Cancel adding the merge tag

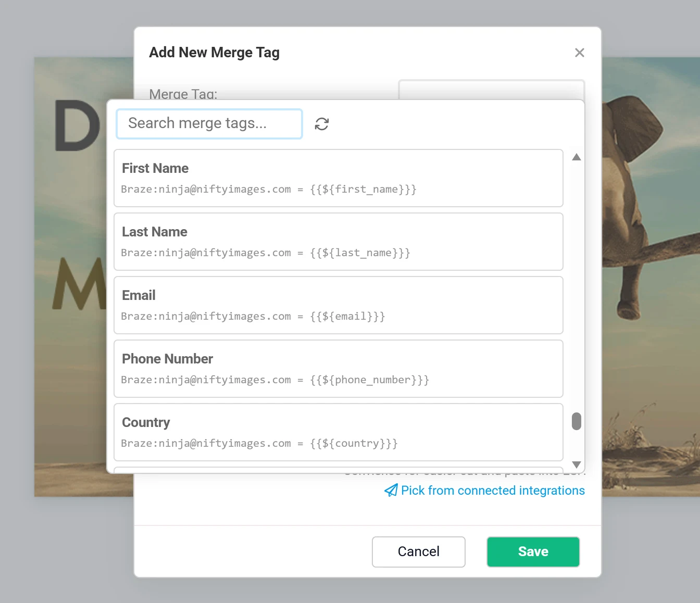point(418,551)
